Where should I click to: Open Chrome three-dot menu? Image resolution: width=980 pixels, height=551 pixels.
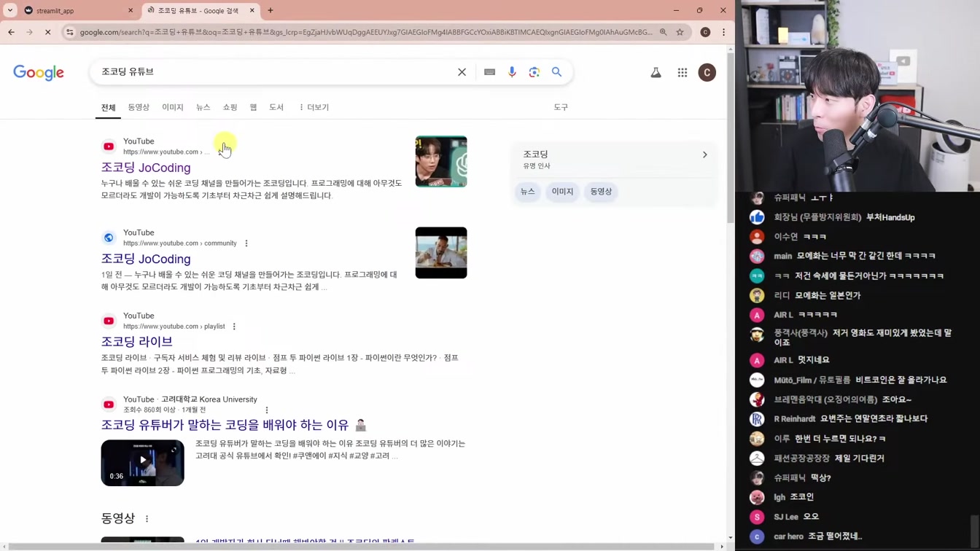click(x=723, y=32)
